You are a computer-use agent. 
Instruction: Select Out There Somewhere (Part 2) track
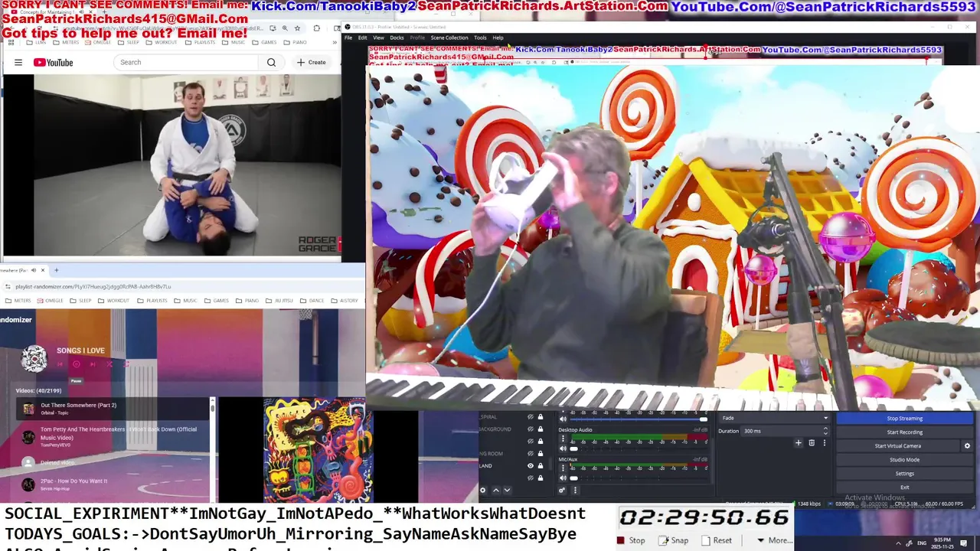point(113,409)
